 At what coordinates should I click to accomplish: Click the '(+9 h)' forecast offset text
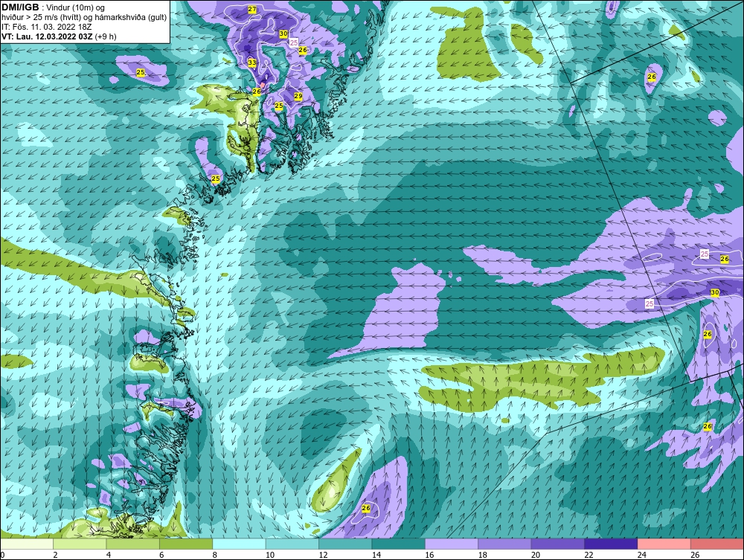coord(106,36)
